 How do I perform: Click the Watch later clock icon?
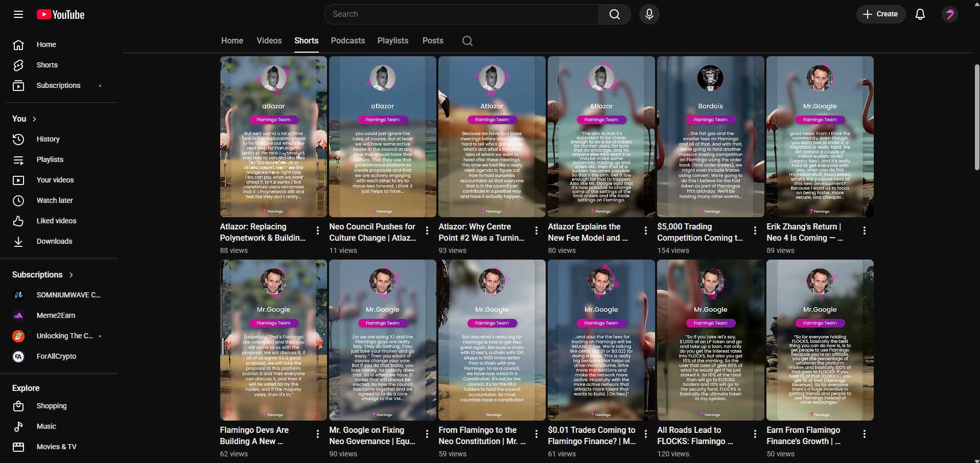[18, 201]
